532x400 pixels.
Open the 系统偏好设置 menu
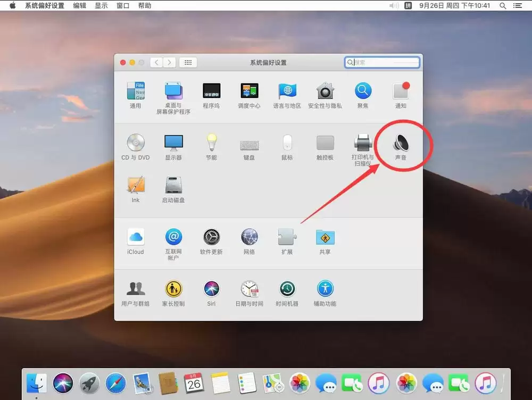coord(45,5)
